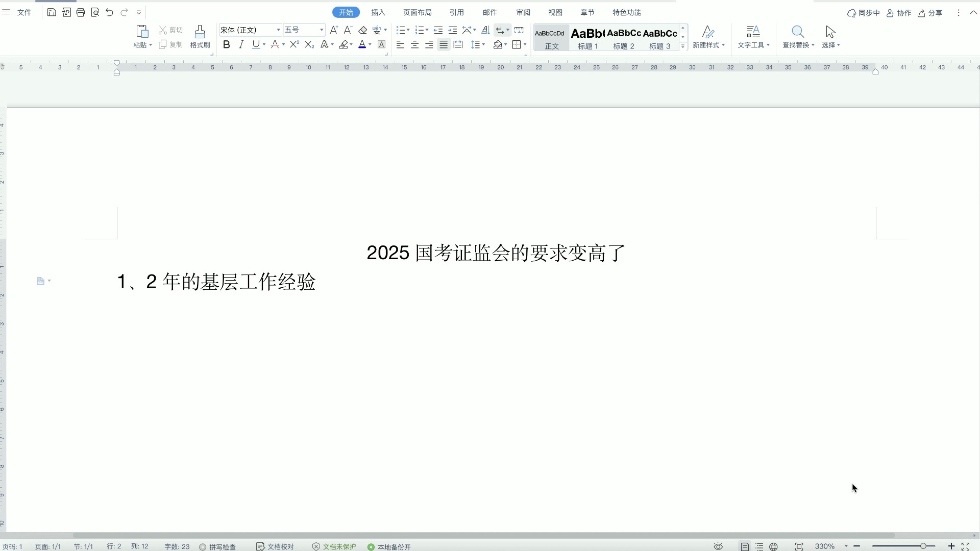The height and width of the screenshot is (551, 980).
Task: Click the Select (选择) cursor tool
Action: (x=830, y=37)
